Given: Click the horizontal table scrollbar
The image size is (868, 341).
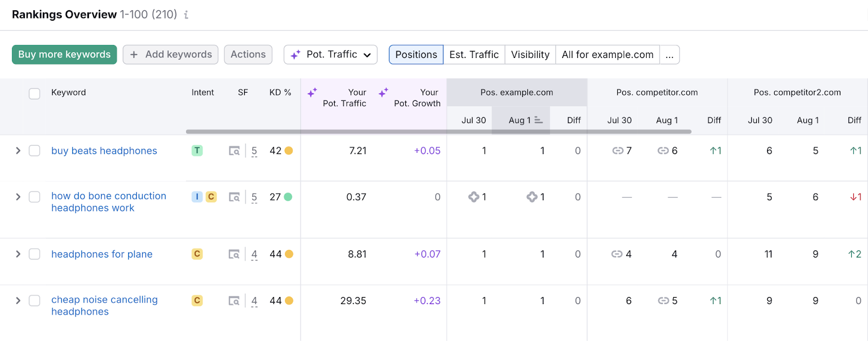Looking at the screenshot, I should [x=438, y=131].
